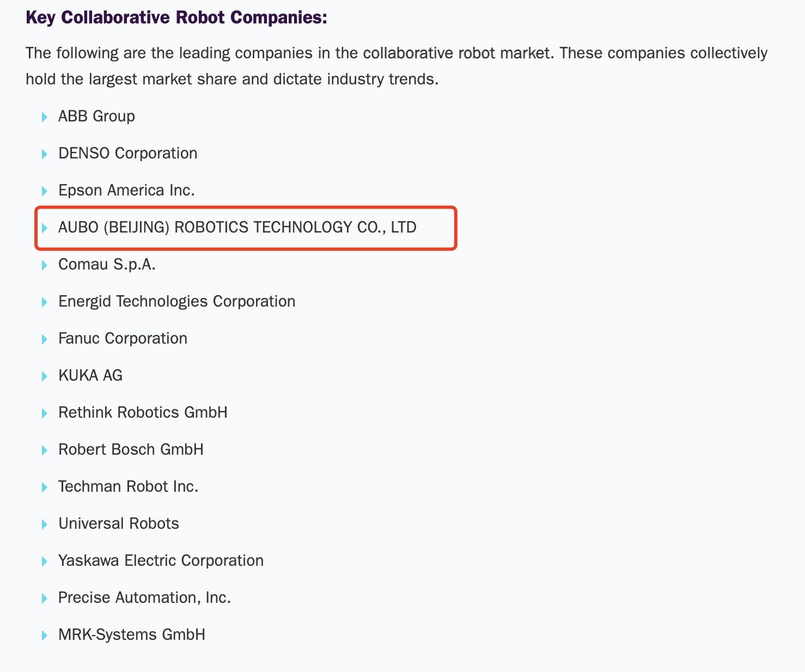Click bullet arrow beside DENSO Corporation
Image resolution: width=805 pixels, height=672 pixels.
[45, 154]
